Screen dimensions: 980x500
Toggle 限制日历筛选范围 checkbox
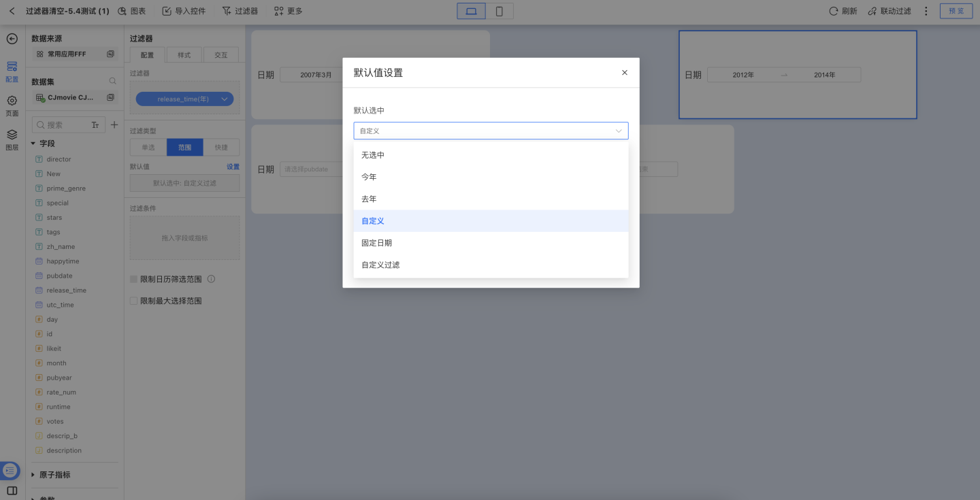tap(134, 279)
